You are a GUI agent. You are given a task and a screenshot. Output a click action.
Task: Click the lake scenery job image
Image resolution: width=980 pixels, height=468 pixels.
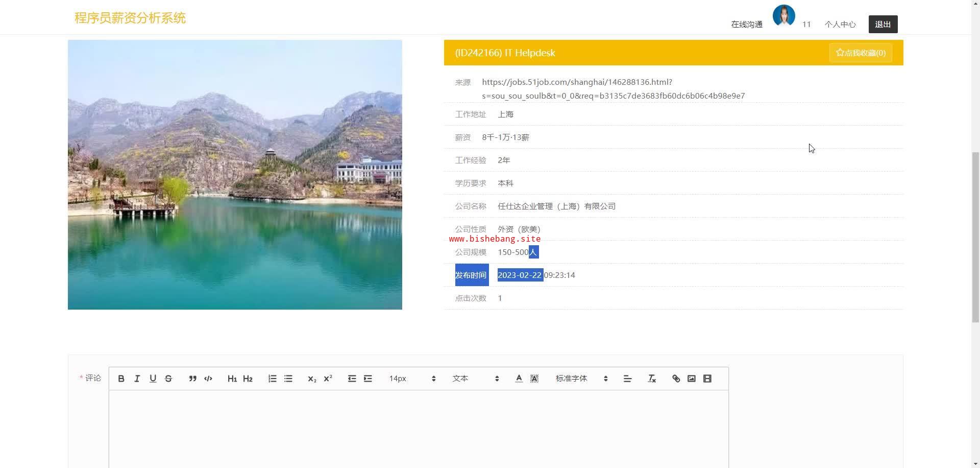tap(235, 175)
